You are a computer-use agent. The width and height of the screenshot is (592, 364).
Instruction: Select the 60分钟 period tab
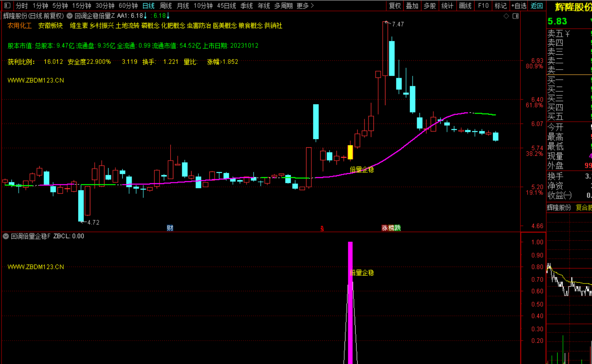128,6
